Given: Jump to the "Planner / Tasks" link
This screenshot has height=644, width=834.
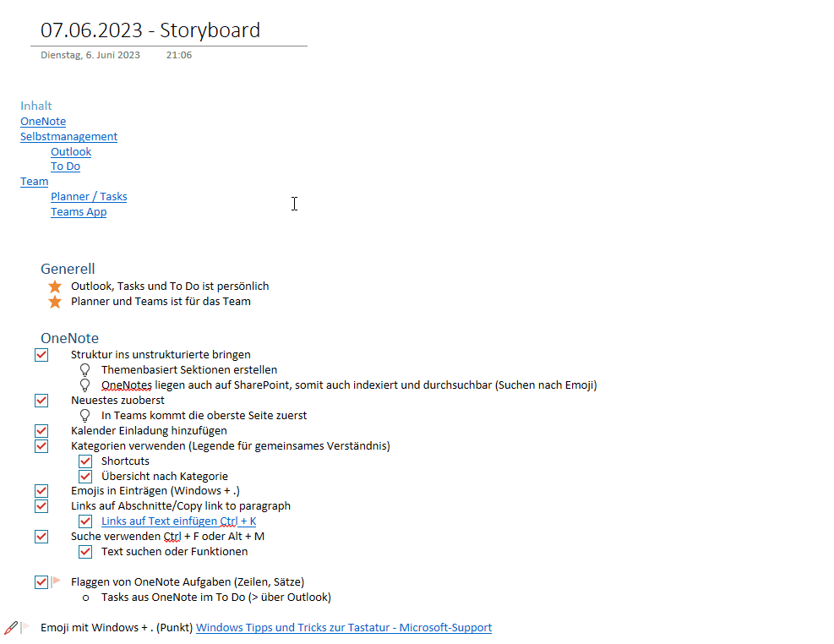Looking at the screenshot, I should (x=89, y=196).
